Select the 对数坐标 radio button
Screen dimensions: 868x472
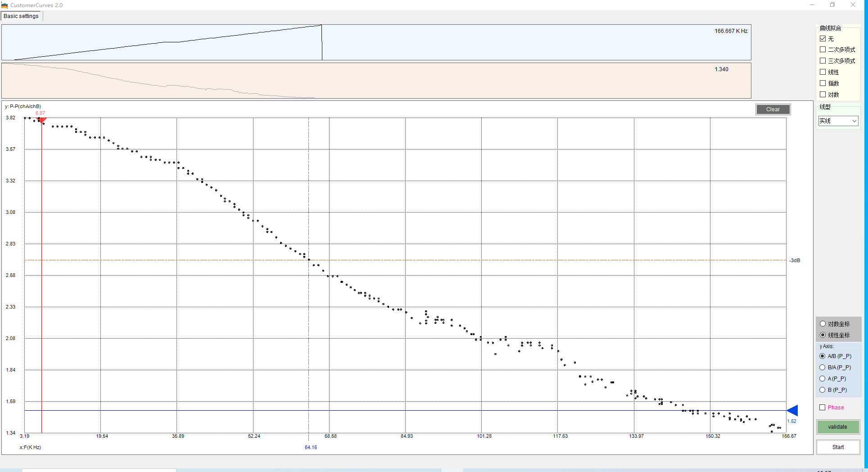point(823,324)
